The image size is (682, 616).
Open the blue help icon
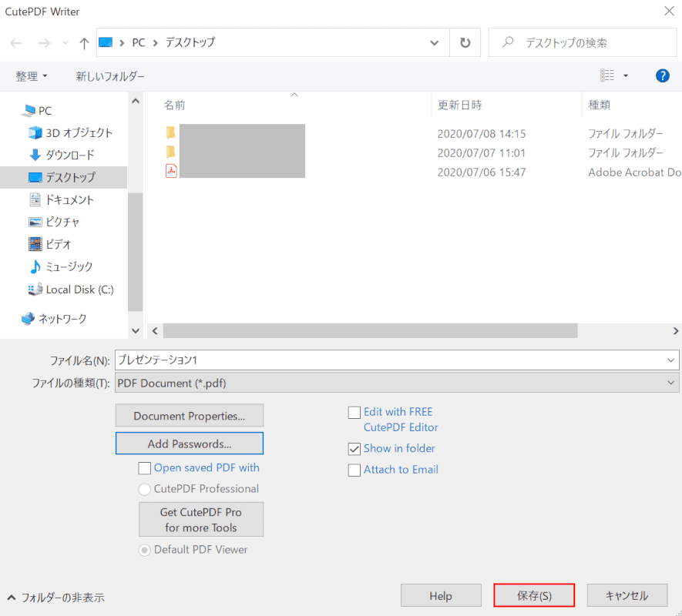pyautogui.click(x=663, y=75)
